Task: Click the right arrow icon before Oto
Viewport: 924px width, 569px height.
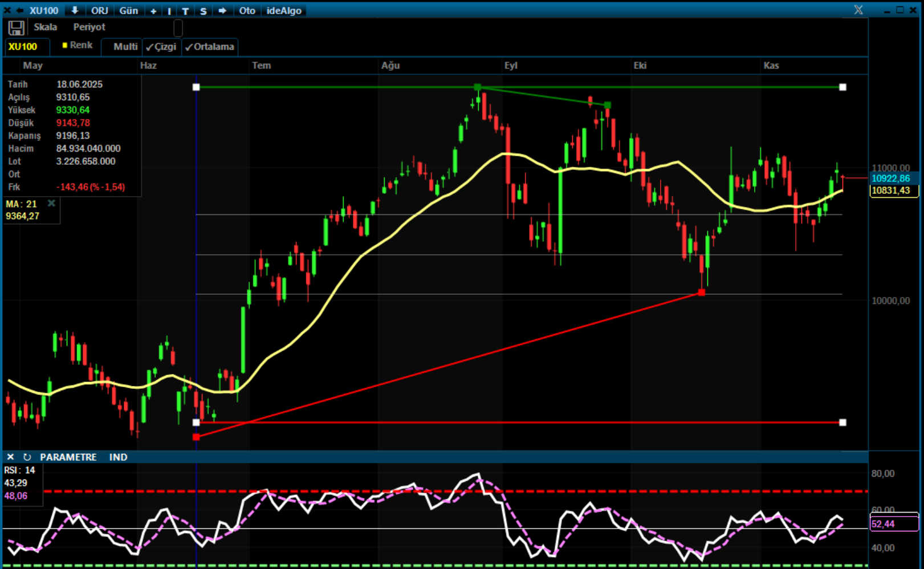Action: pyautogui.click(x=222, y=10)
